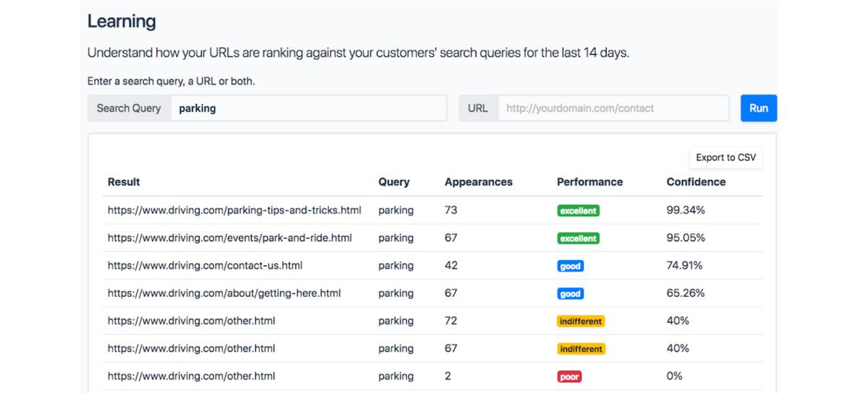Click the Appearances column header
The height and width of the screenshot is (393, 868).
(478, 182)
